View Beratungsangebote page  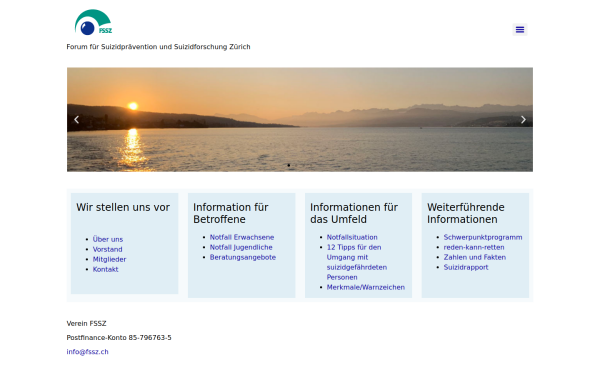click(243, 257)
